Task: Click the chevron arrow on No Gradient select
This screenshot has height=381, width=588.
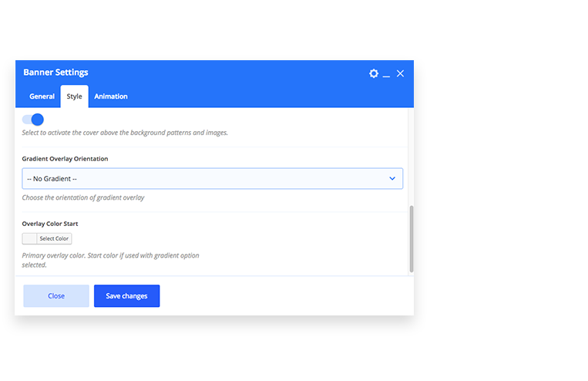Action: tap(392, 179)
